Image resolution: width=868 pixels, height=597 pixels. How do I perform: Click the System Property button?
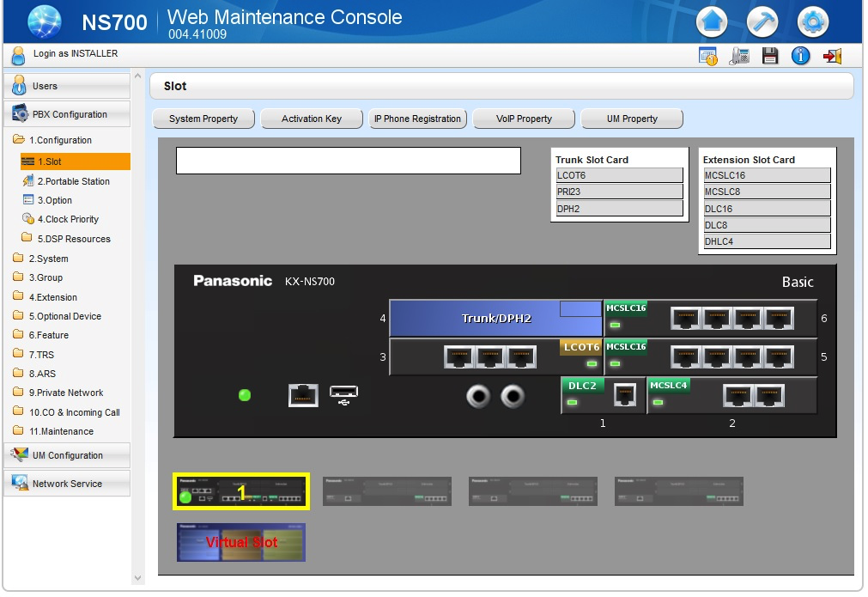[x=203, y=119]
